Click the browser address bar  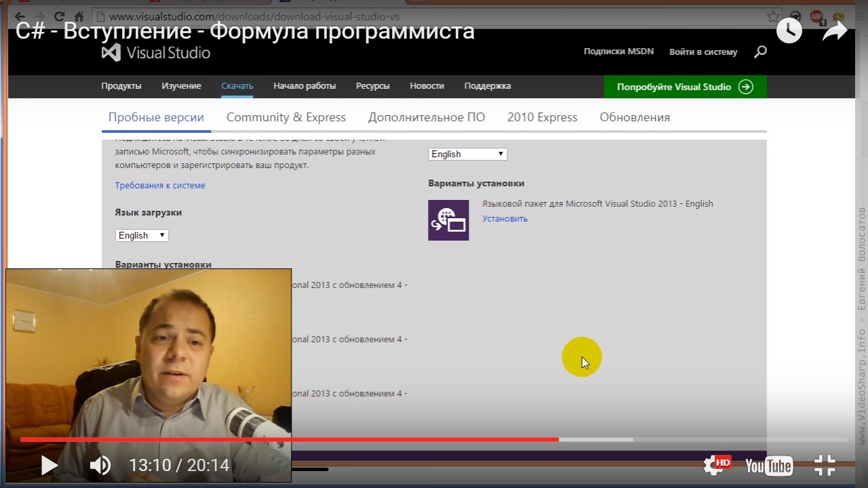434,17
